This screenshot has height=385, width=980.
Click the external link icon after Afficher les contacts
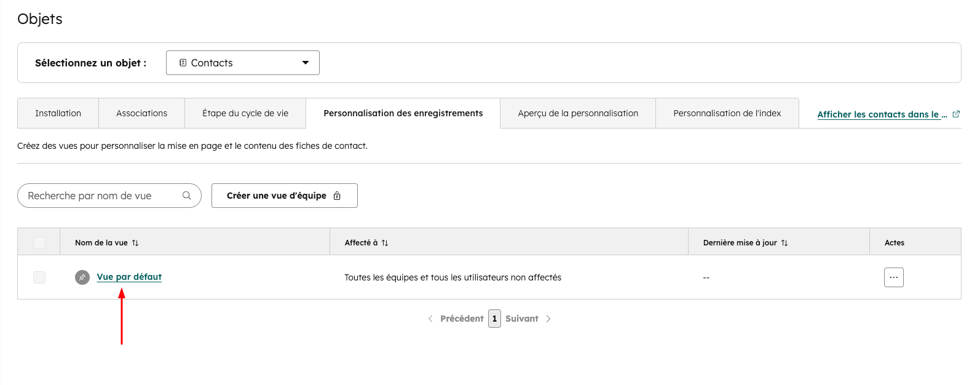956,114
